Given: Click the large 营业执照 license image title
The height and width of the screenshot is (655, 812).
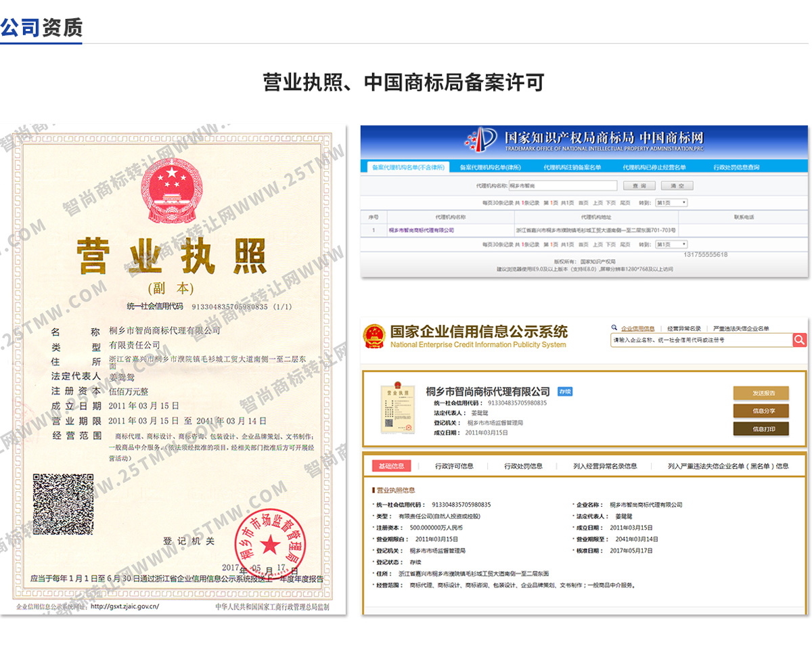Looking at the screenshot, I should pyautogui.click(x=171, y=255).
